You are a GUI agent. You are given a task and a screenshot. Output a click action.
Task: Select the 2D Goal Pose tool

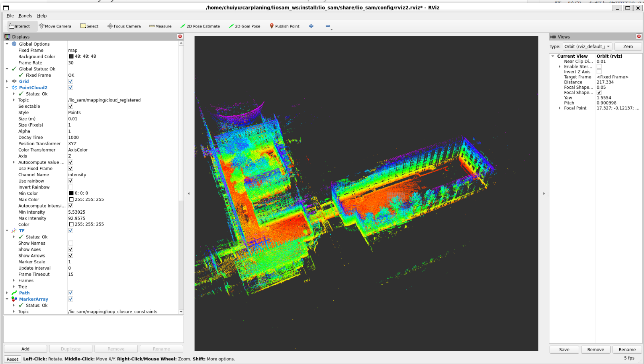tap(244, 26)
